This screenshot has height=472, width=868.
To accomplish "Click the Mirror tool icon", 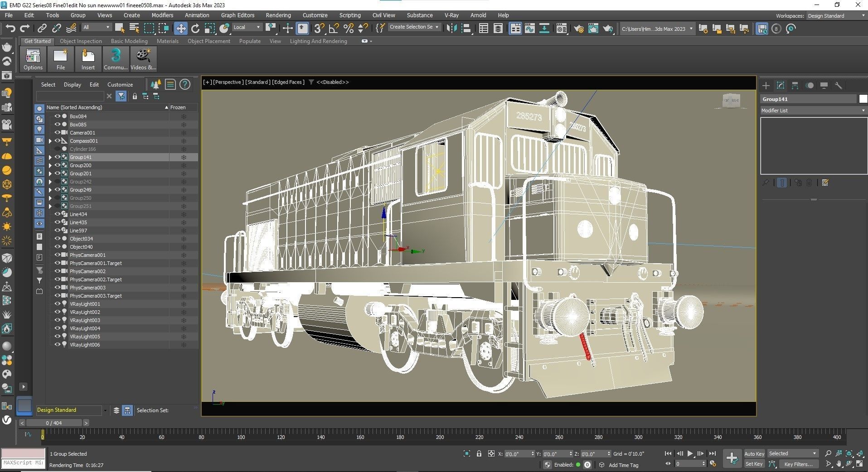I will tap(451, 29).
